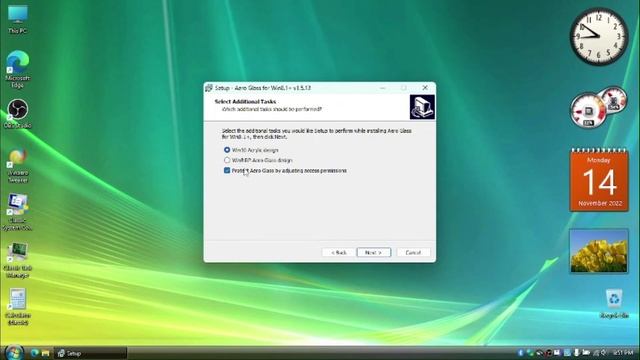This screenshot has width=640, height=360.
Task: Open Classic System Control desktop shortcut
Action: 17,212
